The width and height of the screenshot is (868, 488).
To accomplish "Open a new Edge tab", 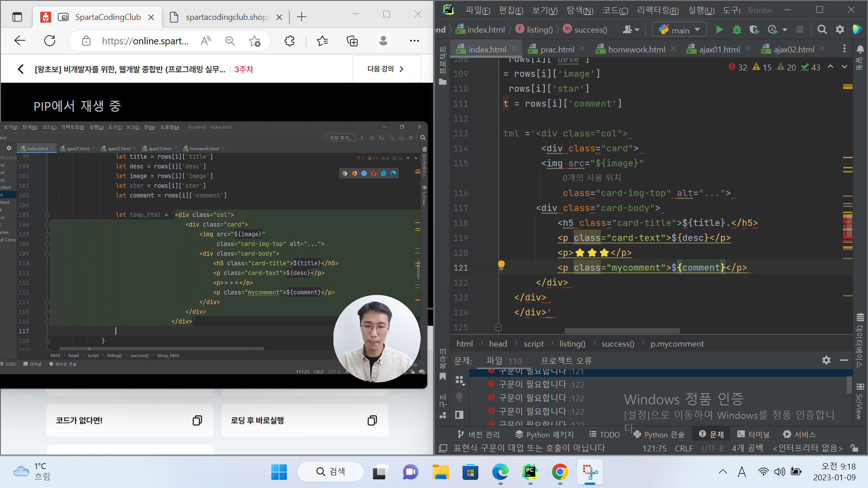I will click(302, 17).
